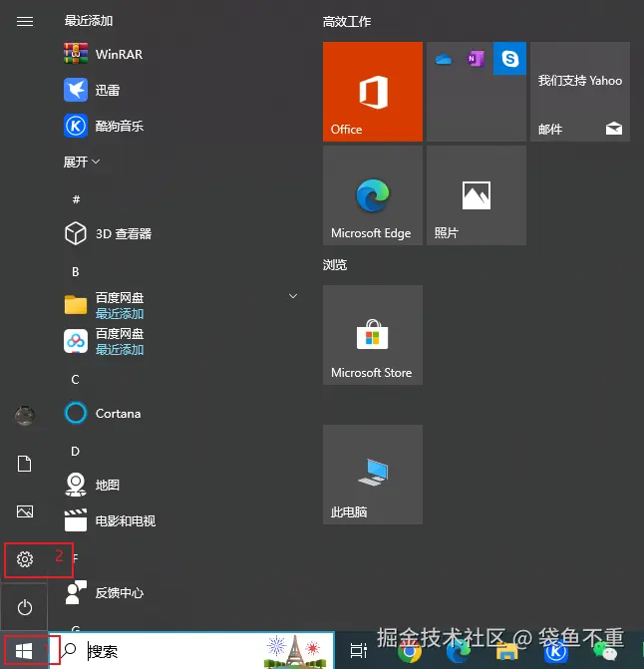
Task: Click the 浏览 group title
Action: click(335, 265)
